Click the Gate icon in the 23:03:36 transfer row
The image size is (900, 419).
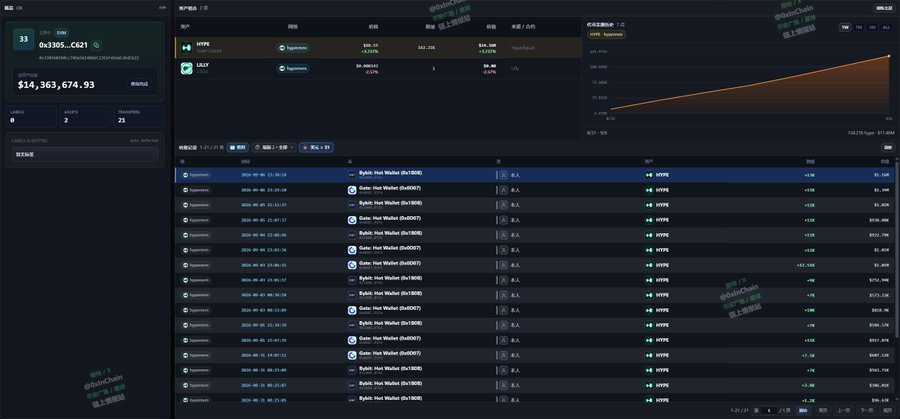[x=352, y=250]
